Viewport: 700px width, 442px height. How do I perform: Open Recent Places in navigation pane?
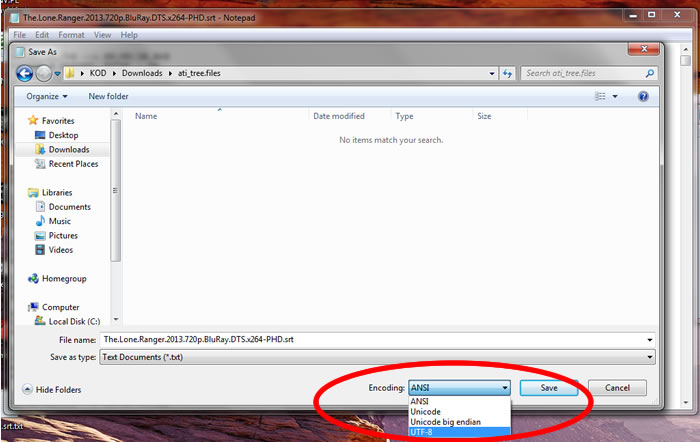tap(73, 164)
